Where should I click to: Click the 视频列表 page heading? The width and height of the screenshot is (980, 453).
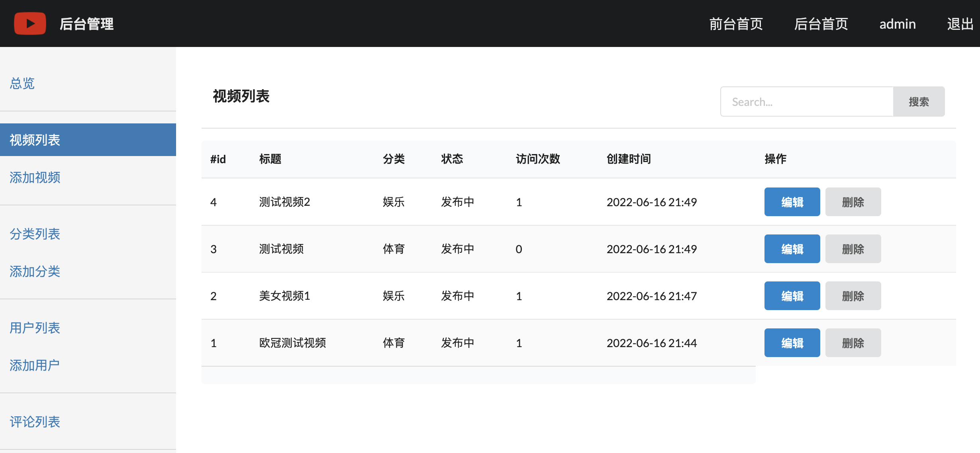[241, 96]
